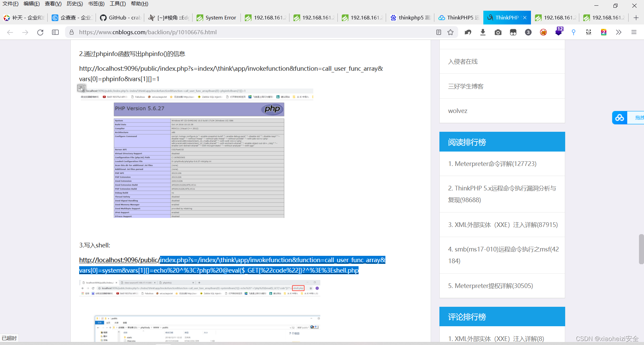Open the 书签(B) menu
The height and width of the screenshot is (345, 644).
[x=96, y=4]
